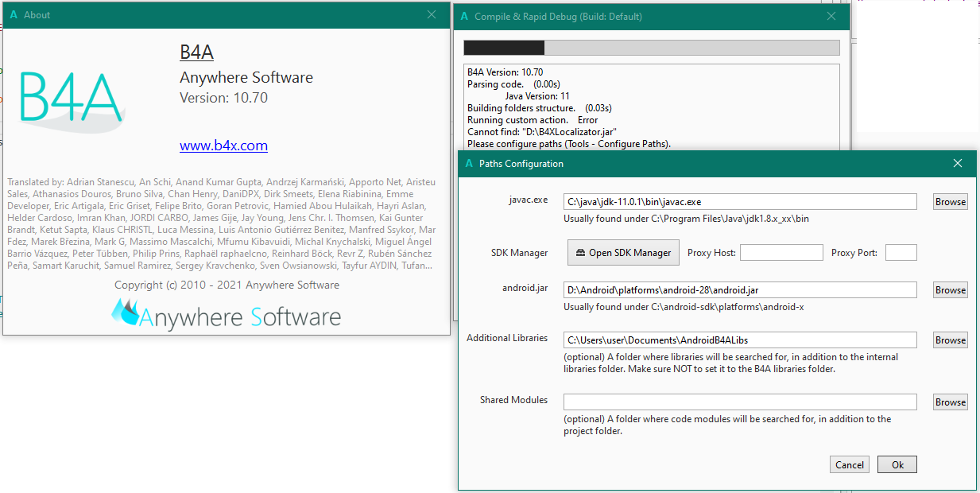Click the B4A title link in About
This screenshot has width=980, height=493.
click(196, 52)
